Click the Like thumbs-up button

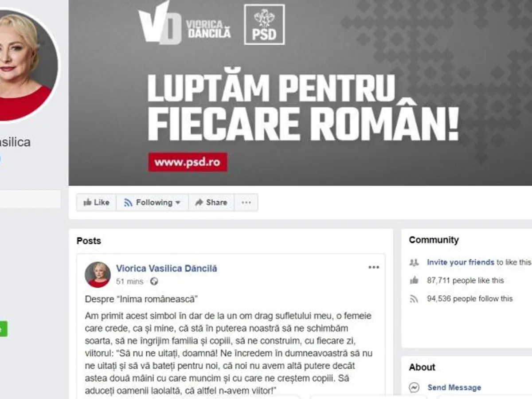pyautogui.click(x=96, y=203)
